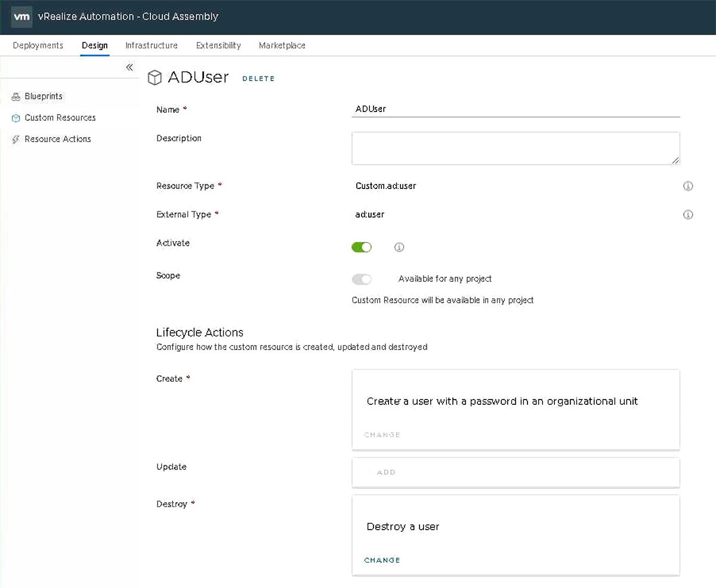Click the Resource Type info icon
716x588 pixels.
pos(688,186)
